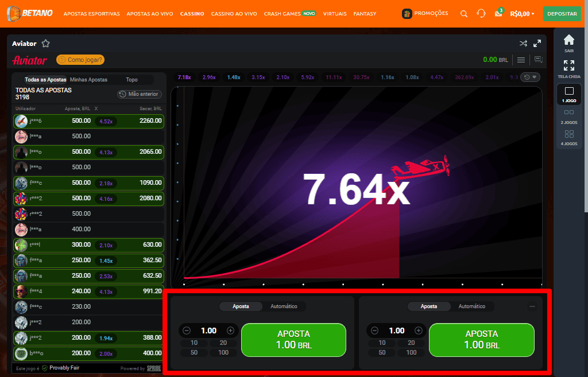
Task: Set right bet quick amount 10
Action: pyautogui.click(x=382, y=343)
